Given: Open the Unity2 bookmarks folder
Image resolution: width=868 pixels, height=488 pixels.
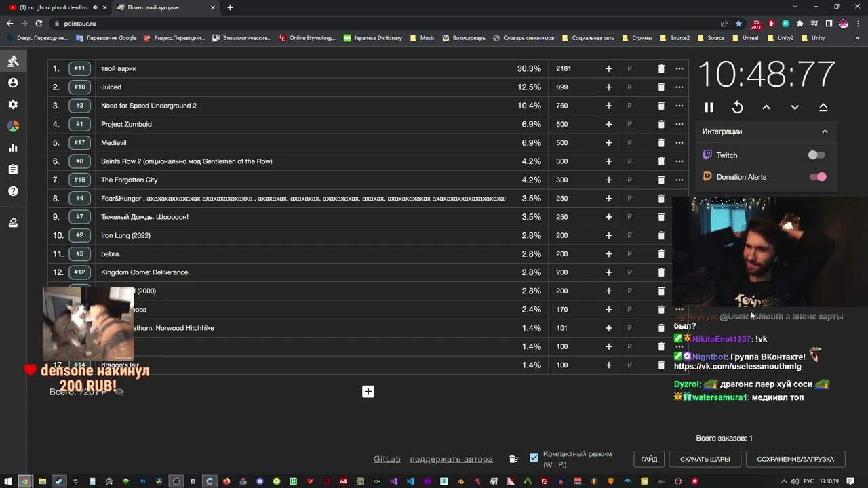Looking at the screenshot, I should [x=781, y=38].
